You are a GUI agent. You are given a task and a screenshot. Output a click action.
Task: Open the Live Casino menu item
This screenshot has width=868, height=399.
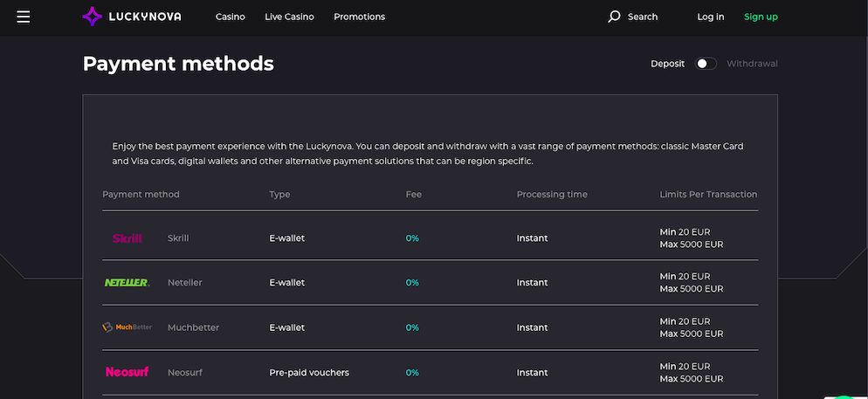pos(290,17)
